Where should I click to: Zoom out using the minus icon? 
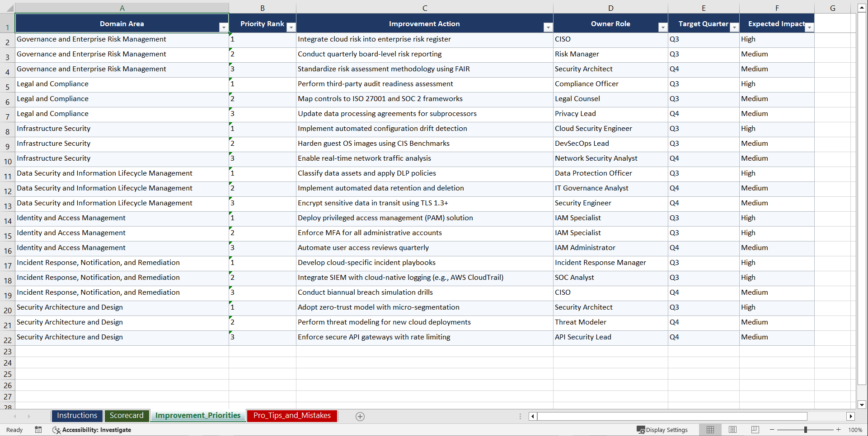[x=772, y=430]
